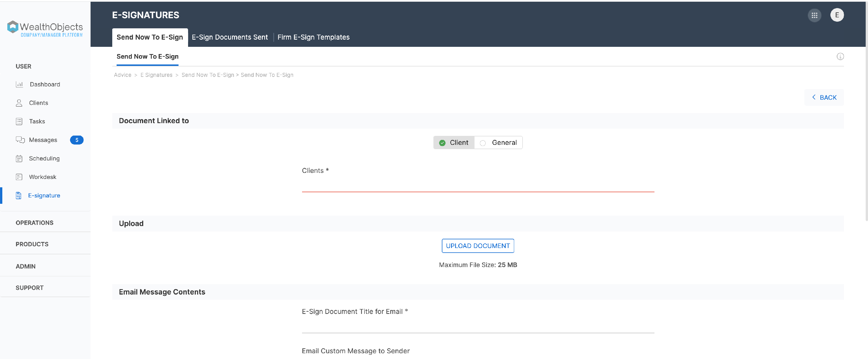This screenshot has height=359, width=868.
Task: Focus the E-Sign Document Title for Email field
Action: click(x=478, y=326)
